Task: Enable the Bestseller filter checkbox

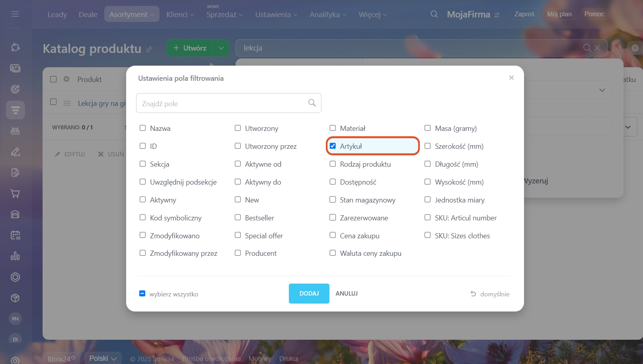Action: [x=238, y=218]
